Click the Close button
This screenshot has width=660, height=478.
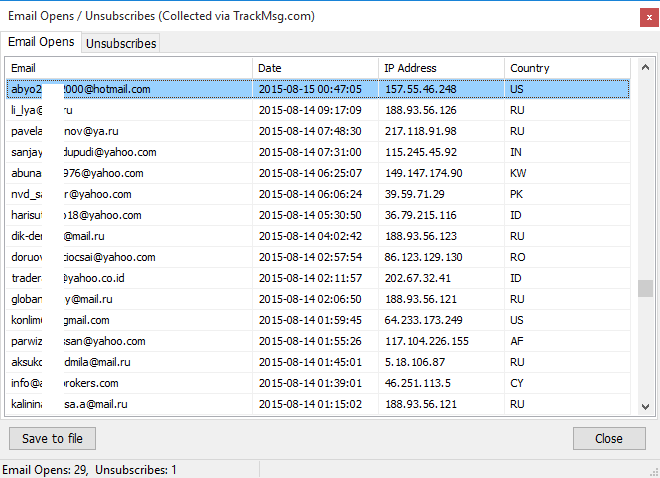point(609,438)
